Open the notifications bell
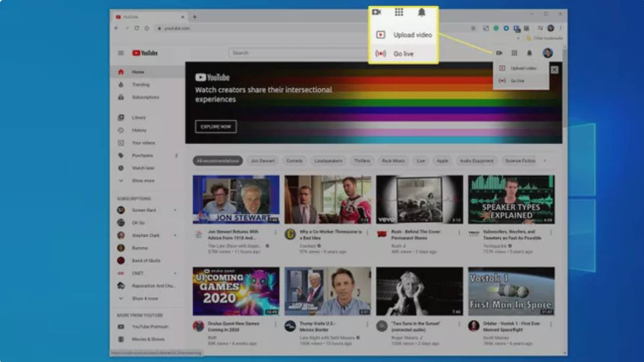 click(x=529, y=53)
